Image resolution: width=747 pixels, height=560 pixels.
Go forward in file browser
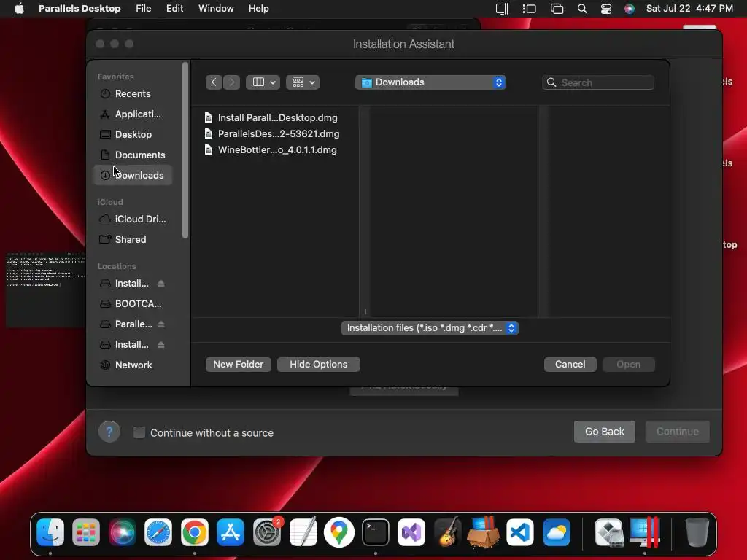pos(231,82)
